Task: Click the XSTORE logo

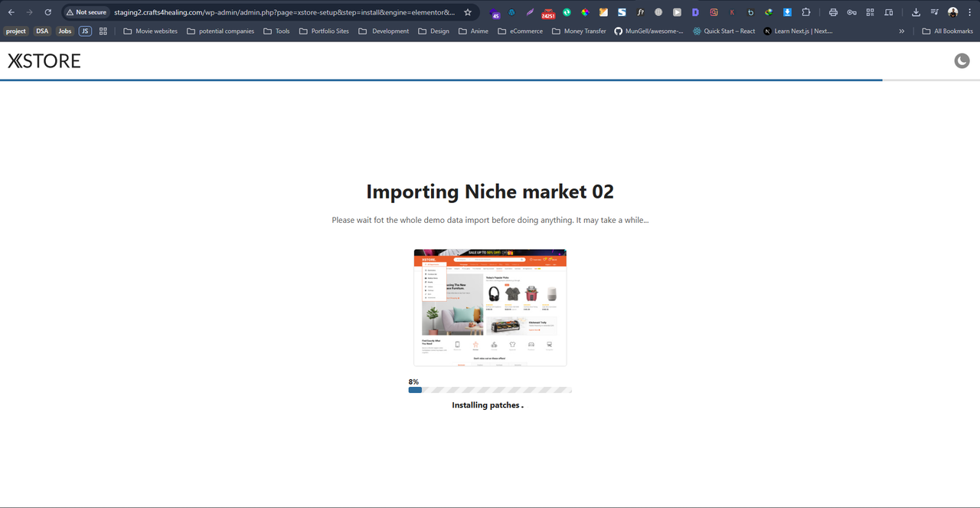Action: [44, 61]
